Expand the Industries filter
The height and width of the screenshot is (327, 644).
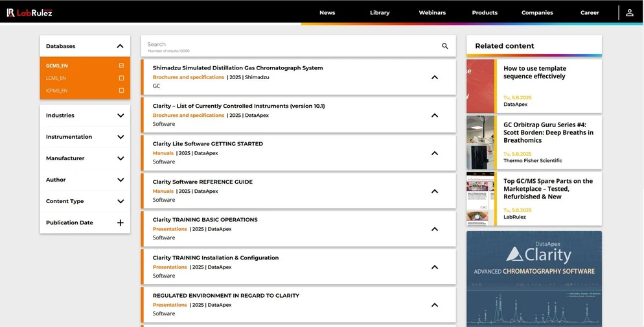pyautogui.click(x=120, y=115)
